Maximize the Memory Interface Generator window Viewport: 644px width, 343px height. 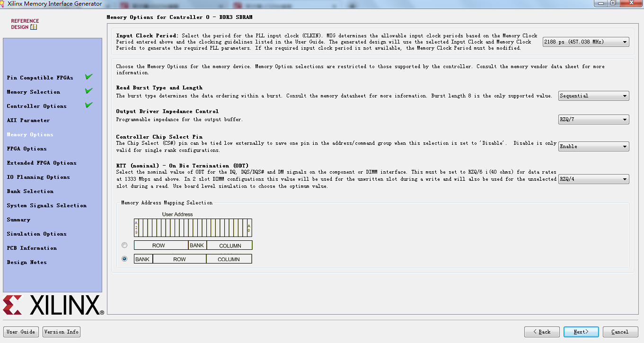(613, 3)
